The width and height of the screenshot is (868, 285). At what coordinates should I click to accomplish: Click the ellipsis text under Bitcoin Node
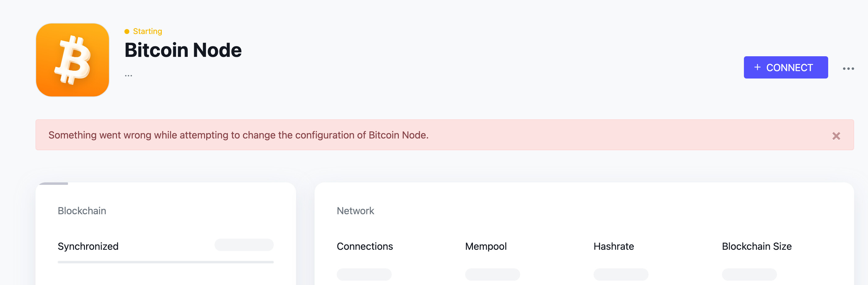(128, 75)
